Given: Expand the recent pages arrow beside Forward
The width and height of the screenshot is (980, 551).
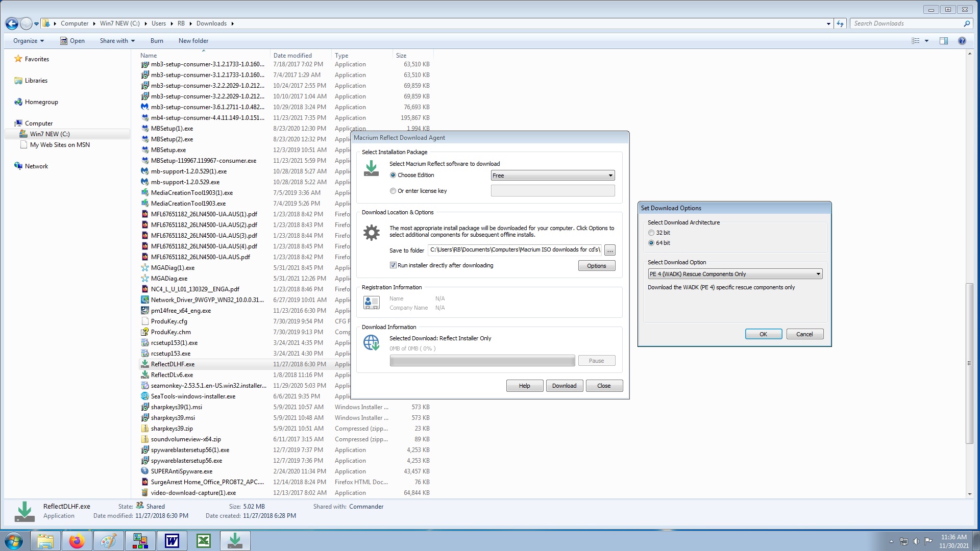Looking at the screenshot, I should point(36,23).
